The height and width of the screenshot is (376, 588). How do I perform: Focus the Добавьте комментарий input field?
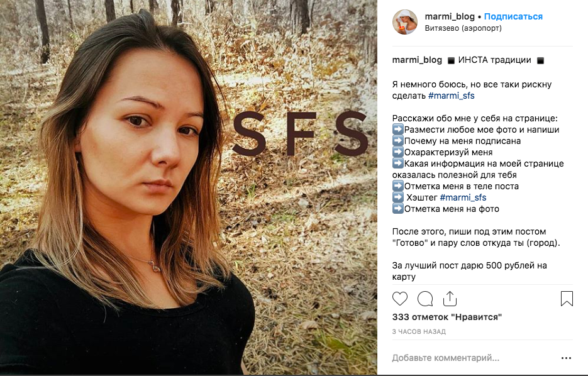pyautogui.click(x=465, y=358)
